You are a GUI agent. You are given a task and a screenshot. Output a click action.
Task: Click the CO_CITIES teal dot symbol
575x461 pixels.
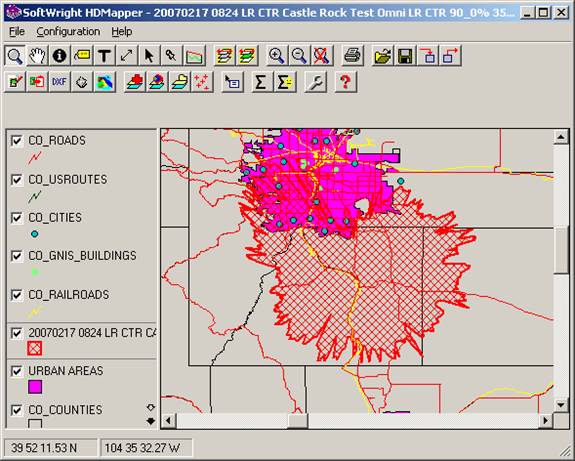[x=34, y=234]
